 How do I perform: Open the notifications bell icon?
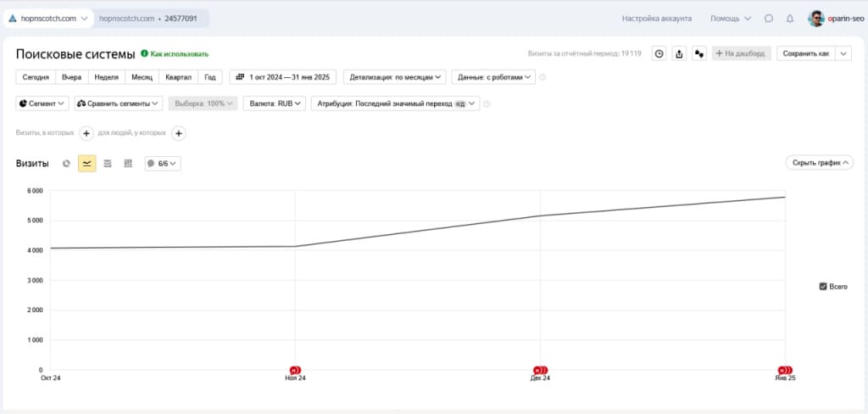tap(790, 19)
